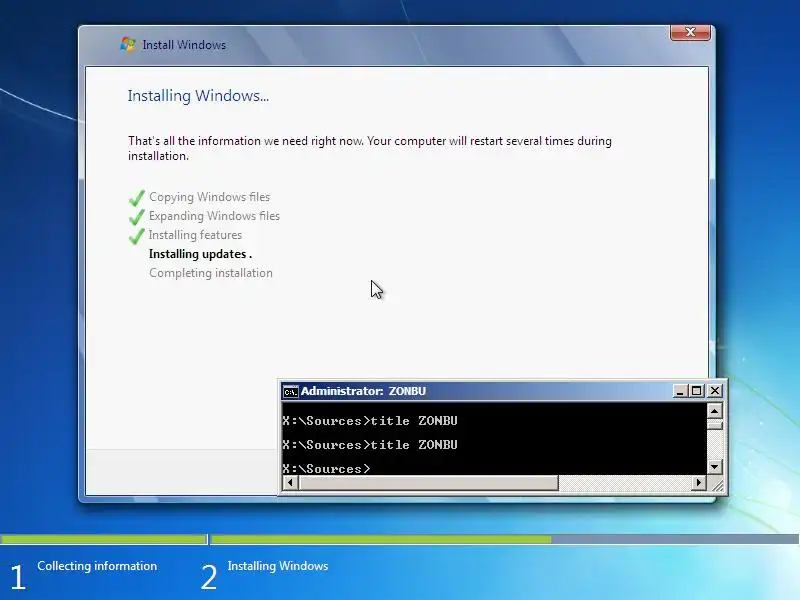The width and height of the screenshot is (800, 600).
Task: Click the empty X:\Sources> prompt line
Action: (327, 468)
